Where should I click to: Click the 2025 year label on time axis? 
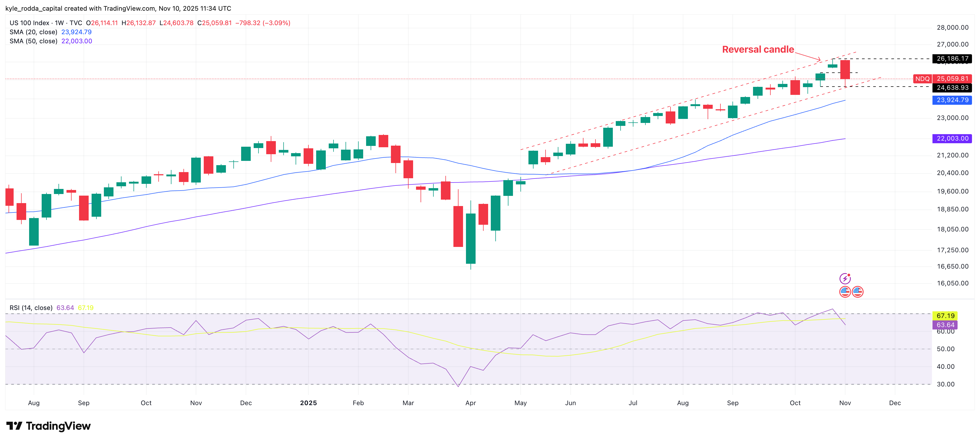pyautogui.click(x=308, y=403)
